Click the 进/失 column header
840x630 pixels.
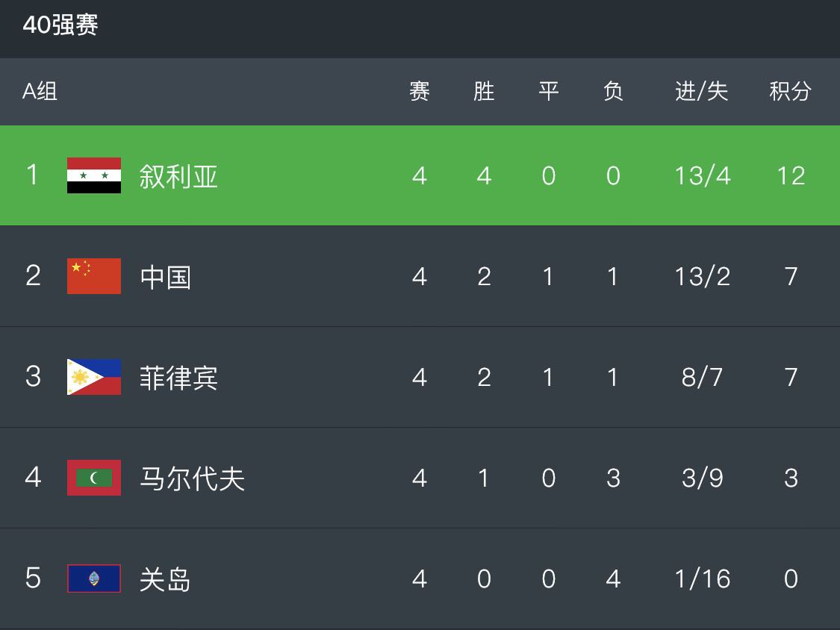coord(702,91)
